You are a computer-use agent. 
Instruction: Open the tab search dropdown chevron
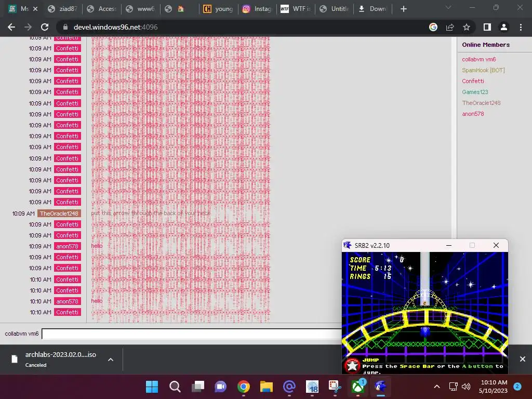[x=448, y=7]
